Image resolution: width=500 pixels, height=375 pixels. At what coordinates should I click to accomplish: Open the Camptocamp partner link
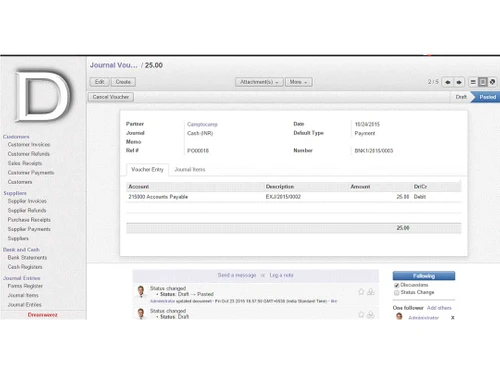pyautogui.click(x=202, y=124)
